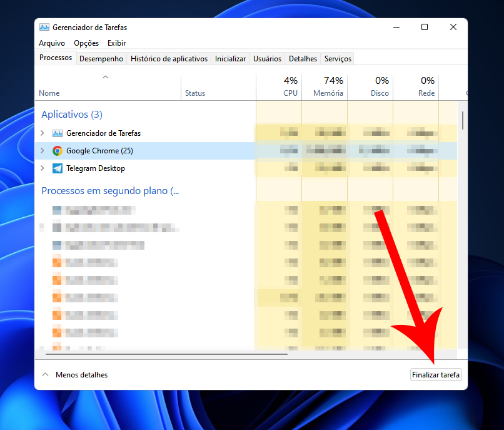Click the Google Chrome icon in the list
Image resolution: width=504 pixels, height=430 pixels.
[58, 151]
